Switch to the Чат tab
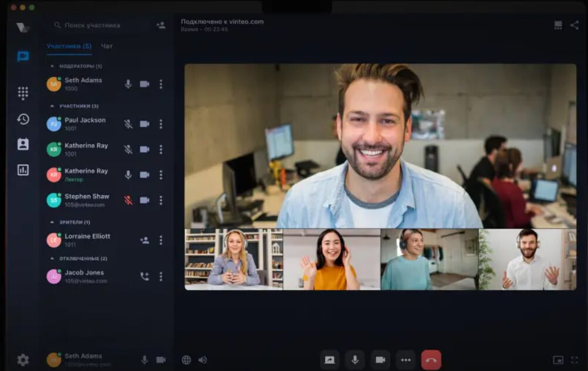The width and height of the screenshot is (588, 371). click(x=107, y=46)
